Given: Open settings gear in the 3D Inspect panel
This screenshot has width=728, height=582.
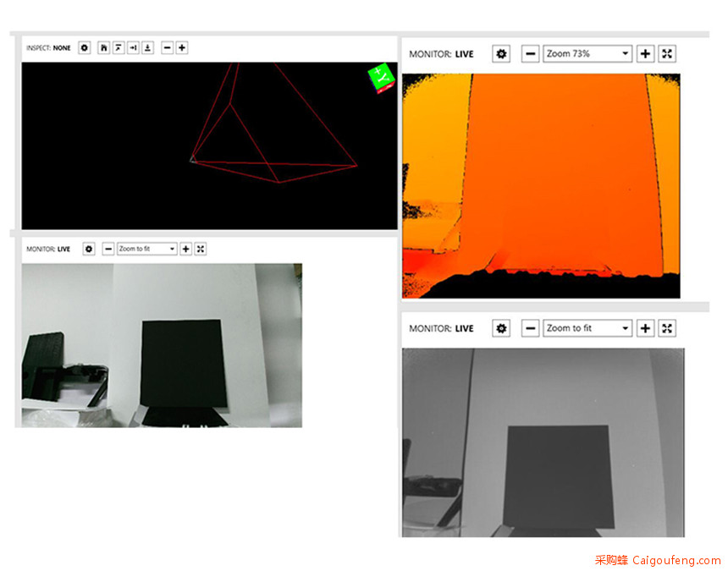Looking at the screenshot, I should pyautogui.click(x=84, y=48).
